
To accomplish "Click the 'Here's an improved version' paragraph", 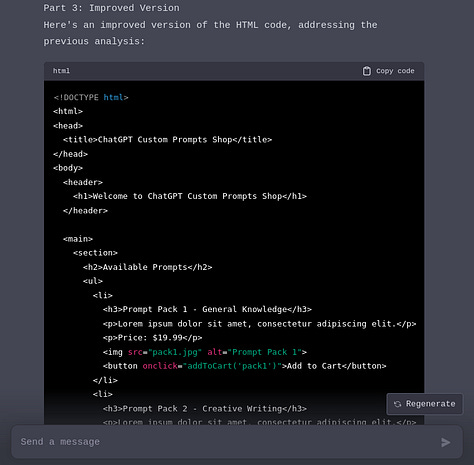I will pos(210,33).
